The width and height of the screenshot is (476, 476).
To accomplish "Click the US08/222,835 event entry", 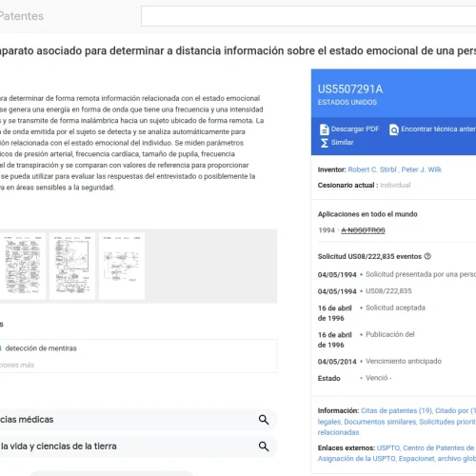I will click(388, 291).
